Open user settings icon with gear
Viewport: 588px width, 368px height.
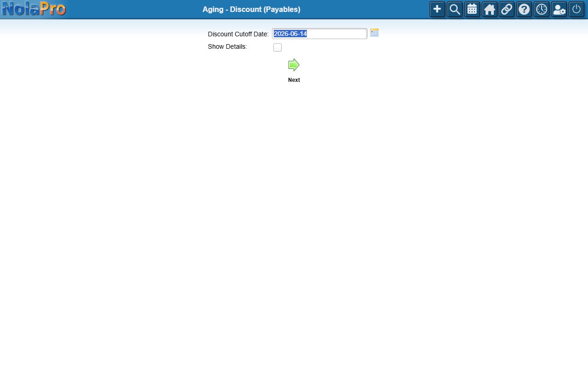tap(559, 9)
